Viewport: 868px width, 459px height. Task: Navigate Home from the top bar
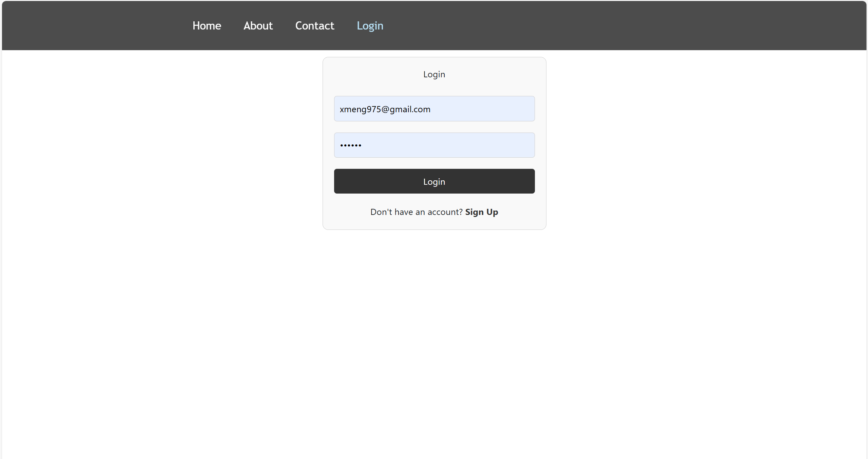click(207, 26)
